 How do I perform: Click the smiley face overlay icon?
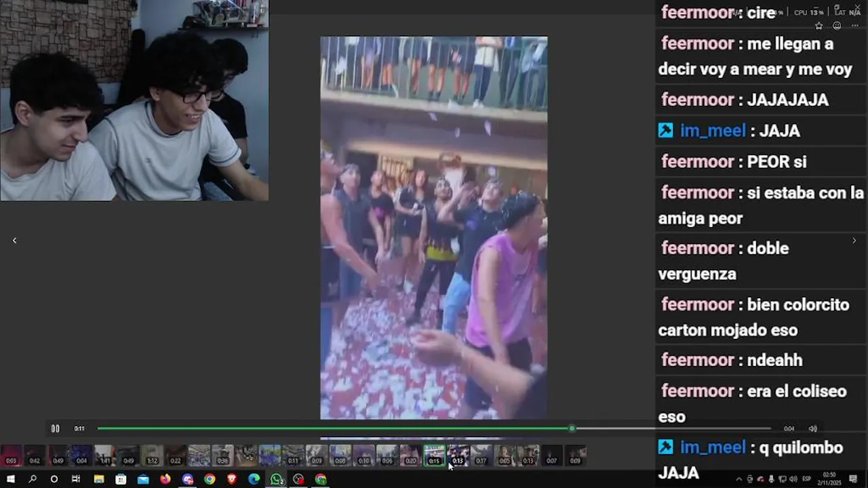click(x=837, y=26)
